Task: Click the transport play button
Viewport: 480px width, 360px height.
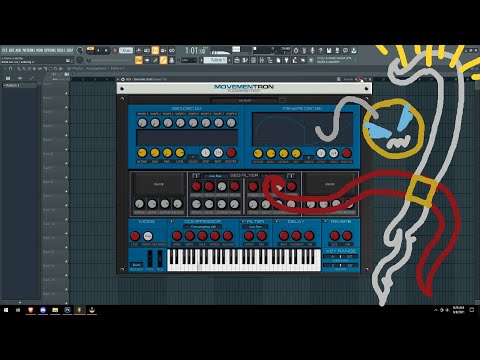Action: (x=98, y=50)
